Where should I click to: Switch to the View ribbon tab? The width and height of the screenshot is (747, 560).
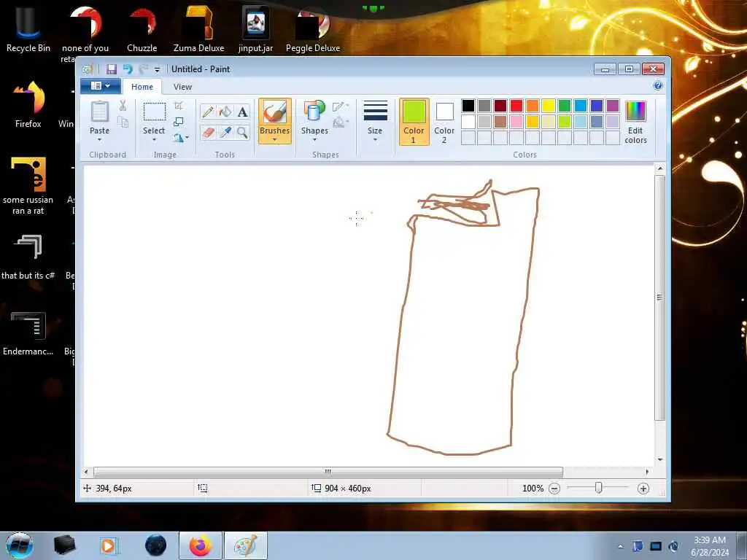point(182,87)
